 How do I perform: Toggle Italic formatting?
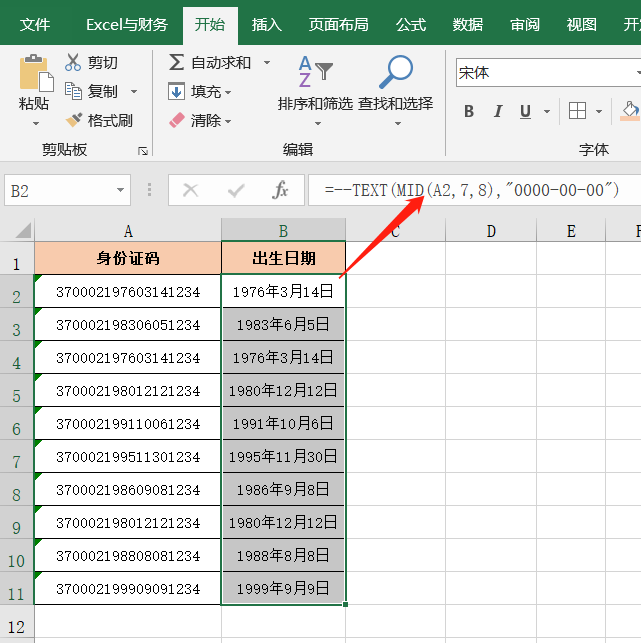[x=498, y=111]
